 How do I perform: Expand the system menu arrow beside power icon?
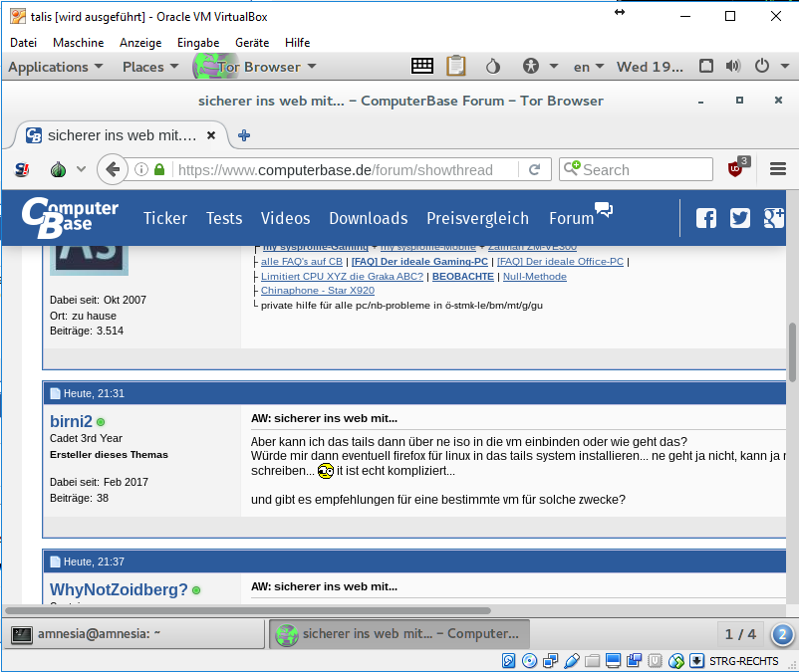pos(785,66)
